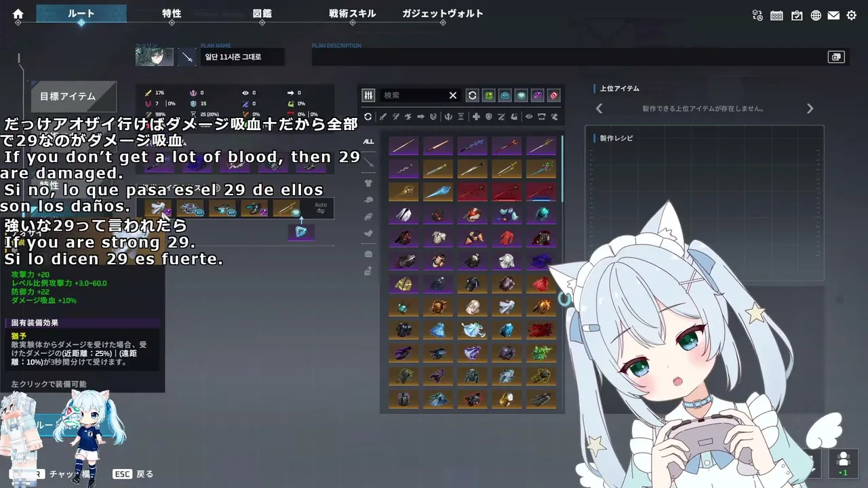Click the 目標アイテム button
This screenshot has height=488, width=868.
click(x=74, y=96)
